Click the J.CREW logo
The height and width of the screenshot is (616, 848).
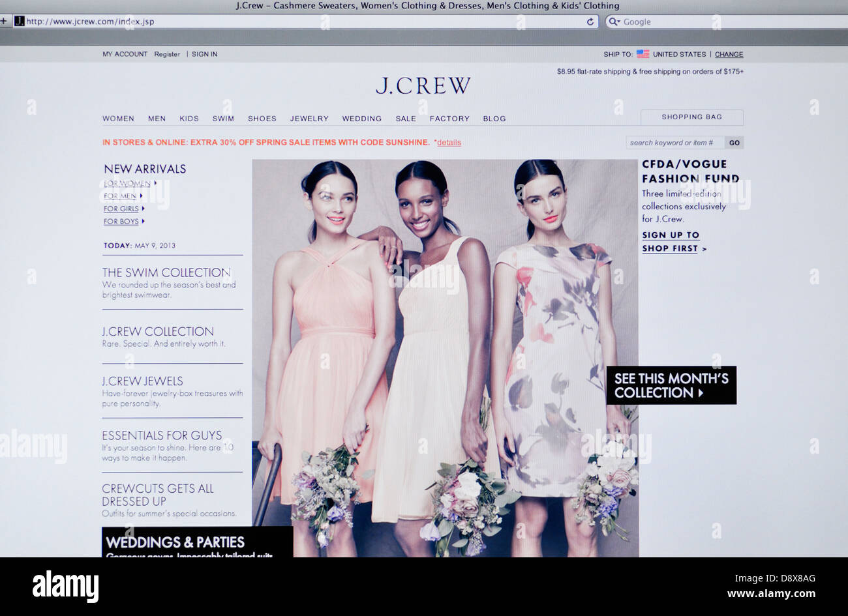423,85
